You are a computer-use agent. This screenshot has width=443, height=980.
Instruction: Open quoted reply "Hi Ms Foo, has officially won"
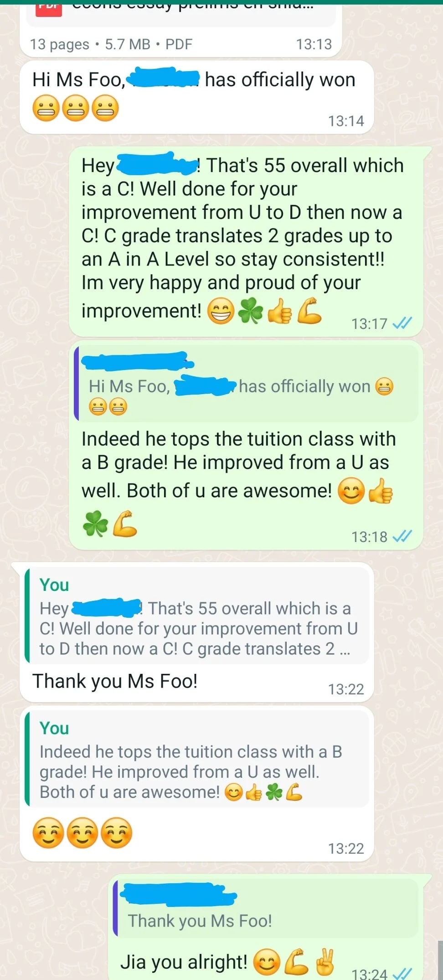tap(246, 384)
